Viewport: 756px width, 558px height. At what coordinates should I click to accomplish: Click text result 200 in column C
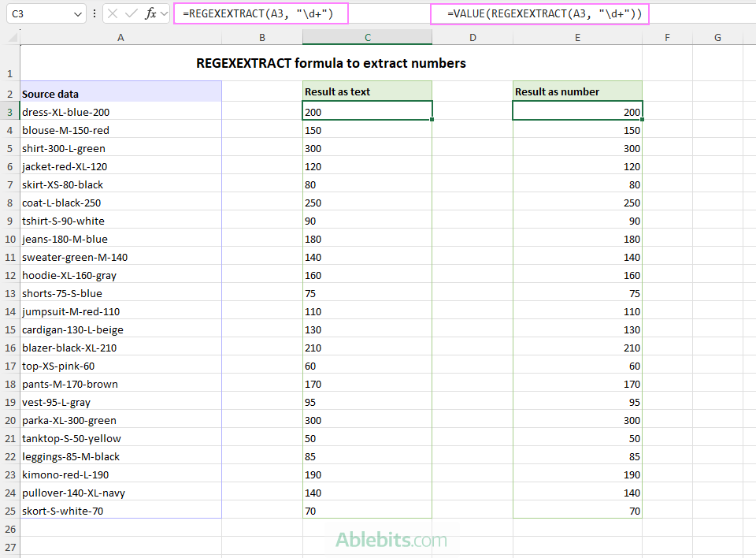(368, 112)
